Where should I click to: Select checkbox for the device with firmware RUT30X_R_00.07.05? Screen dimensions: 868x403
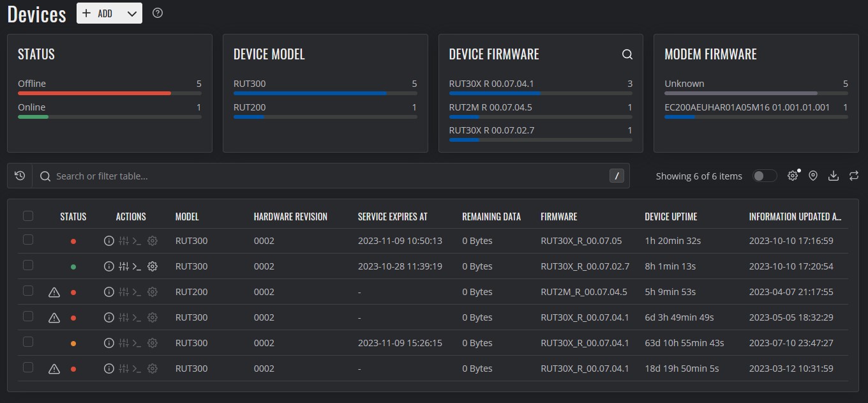28,240
